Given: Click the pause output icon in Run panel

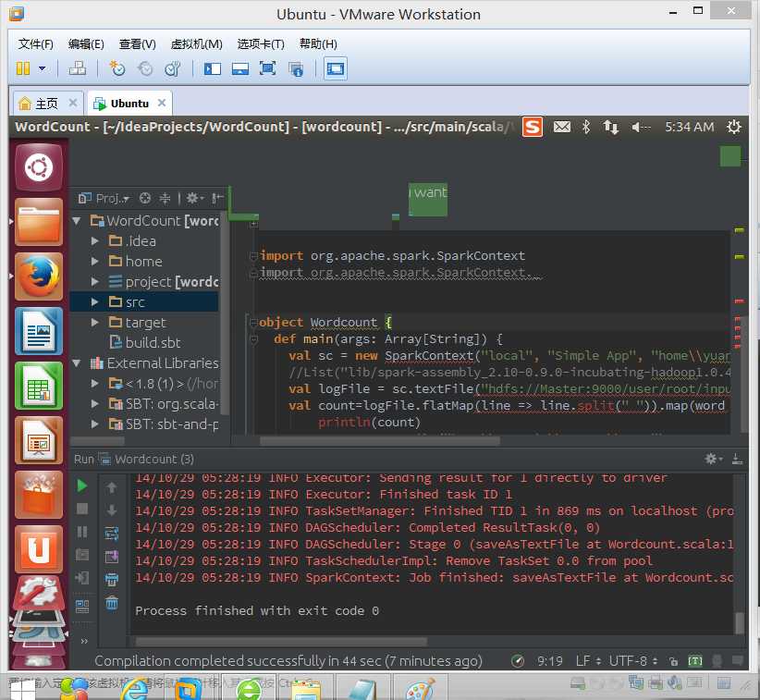Looking at the screenshot, I should [82, 532].
